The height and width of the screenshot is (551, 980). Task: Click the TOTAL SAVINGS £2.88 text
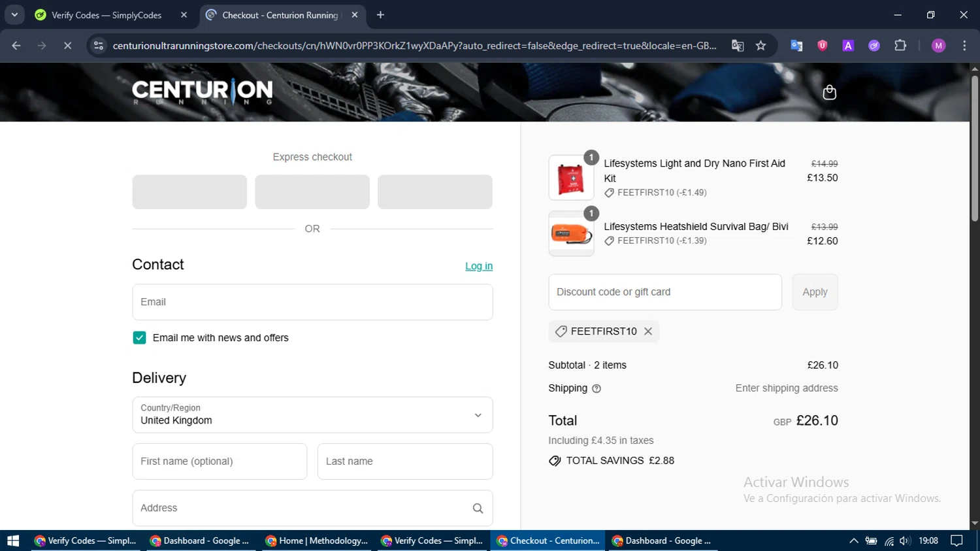pos(620,460)
